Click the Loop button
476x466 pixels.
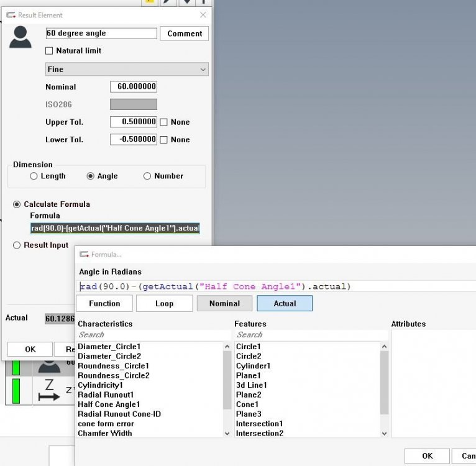click(x=164, y=303)
